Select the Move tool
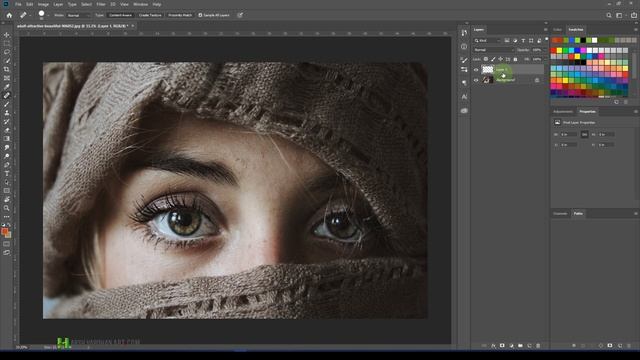640x360 pixels. 7,35
